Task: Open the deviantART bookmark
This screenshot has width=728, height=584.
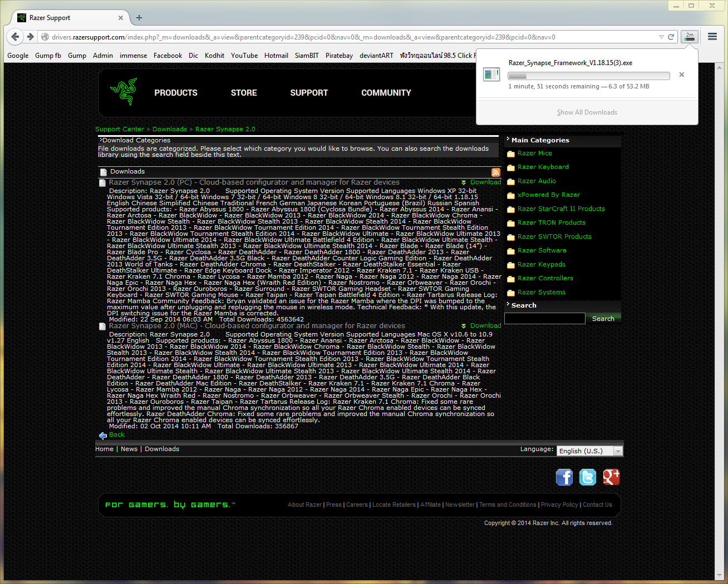Action: pos(376,56)
